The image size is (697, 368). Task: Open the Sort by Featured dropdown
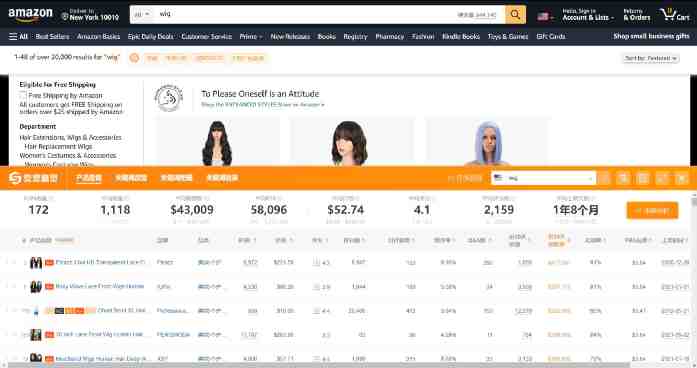[x=650, y=58]
